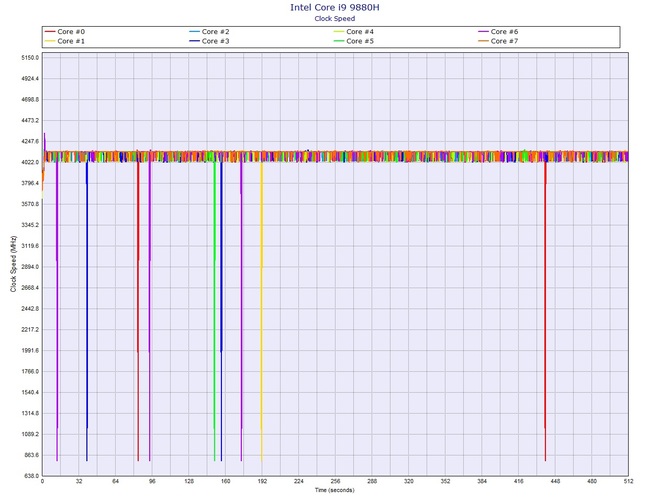Click the 4473.2 y-axis tick label
The image size is (670, 502).
point(30,120)
